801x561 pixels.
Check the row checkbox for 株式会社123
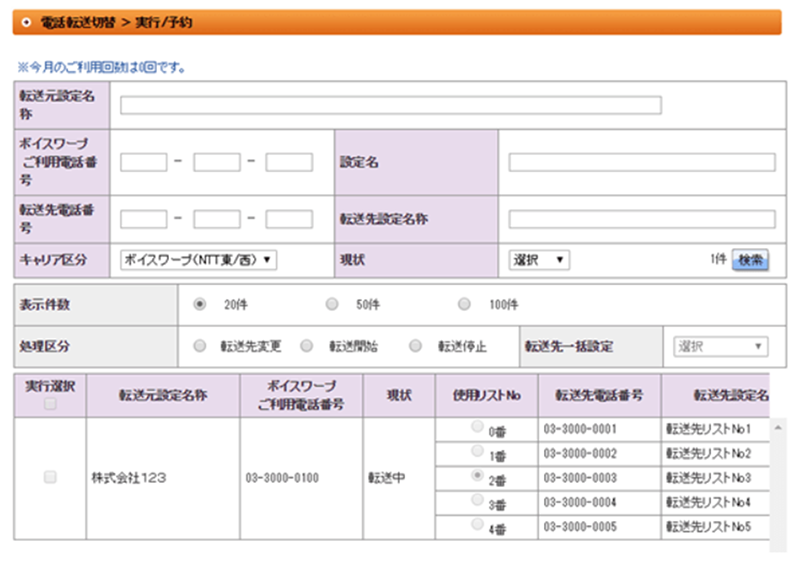pyautogui.click(x=50, y=477)
